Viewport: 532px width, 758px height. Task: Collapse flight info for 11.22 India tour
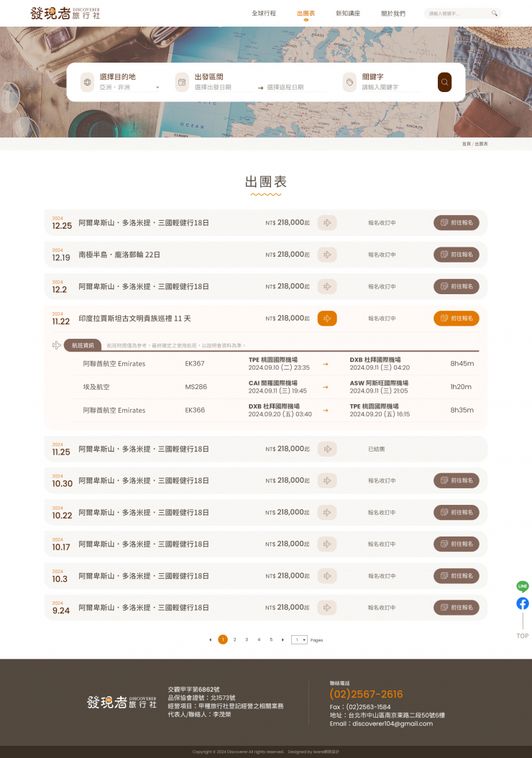click(x=327, y=318)
